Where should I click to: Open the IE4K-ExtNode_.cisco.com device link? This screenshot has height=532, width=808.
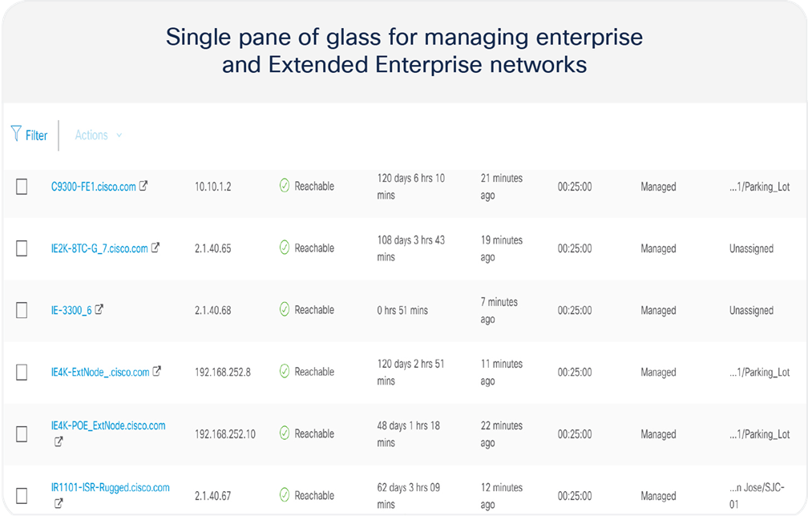click(x=100, y=372)
